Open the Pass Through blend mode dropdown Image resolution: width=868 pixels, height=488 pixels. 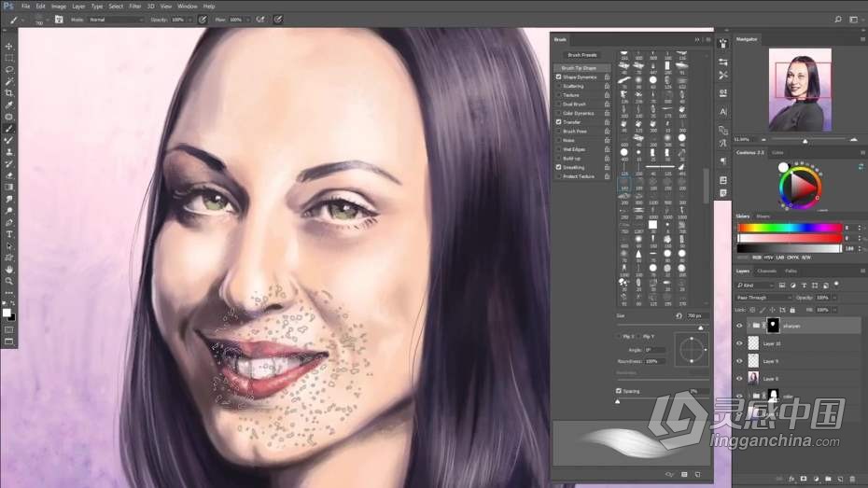click(763, 297)
